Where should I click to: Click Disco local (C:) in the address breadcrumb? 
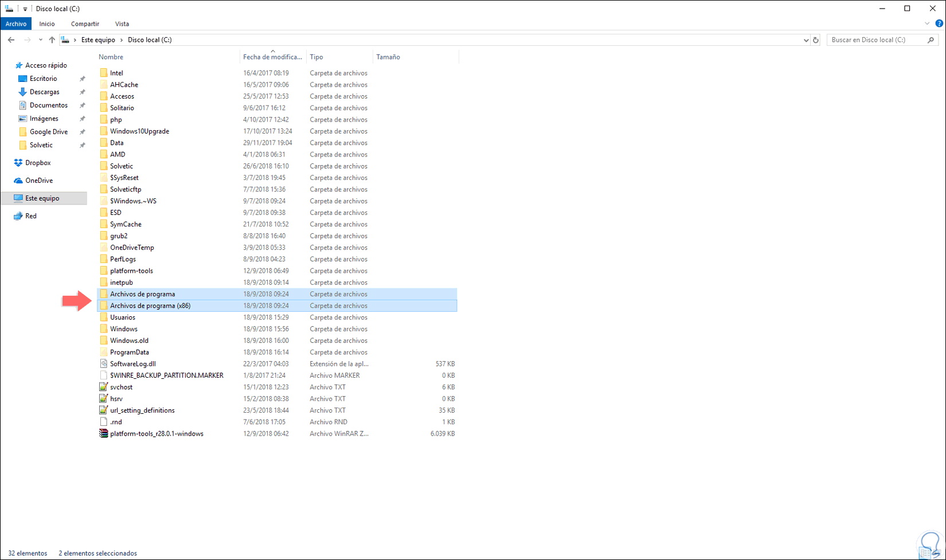(x=150, y=40)
